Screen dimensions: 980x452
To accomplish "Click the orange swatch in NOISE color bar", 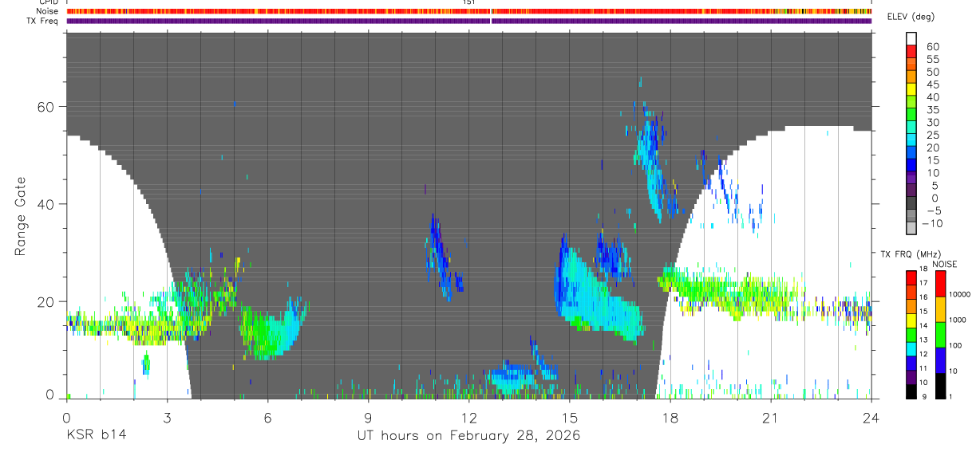I will coord(940,308).
